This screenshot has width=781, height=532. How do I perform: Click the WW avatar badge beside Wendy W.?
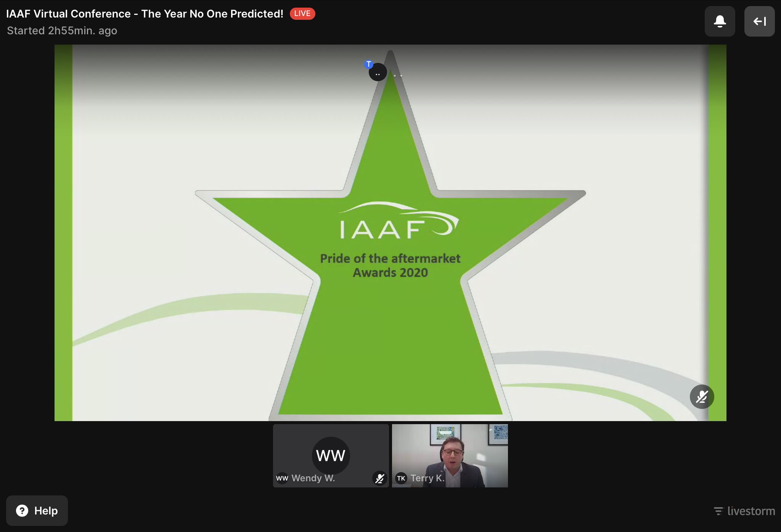coord(282,478)
